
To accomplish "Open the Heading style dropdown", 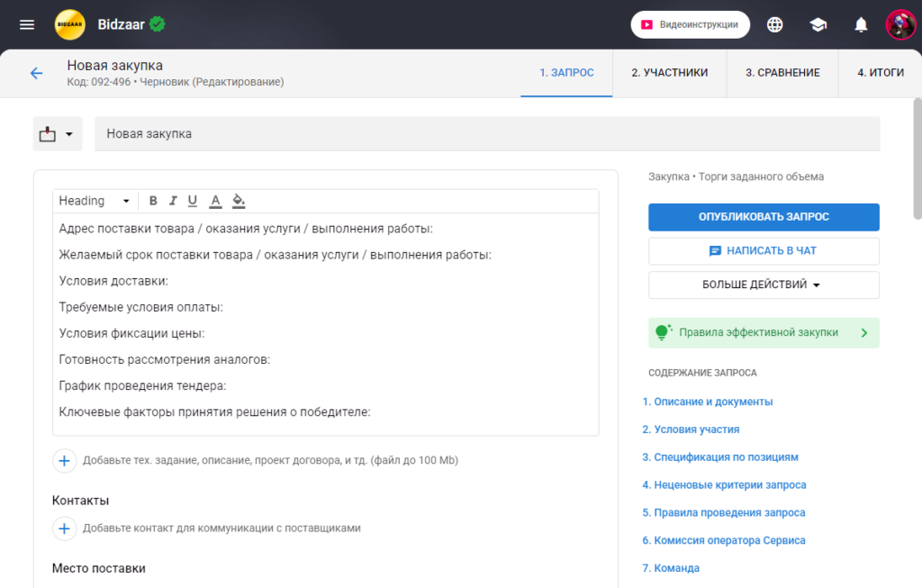I will coord(95,201).
